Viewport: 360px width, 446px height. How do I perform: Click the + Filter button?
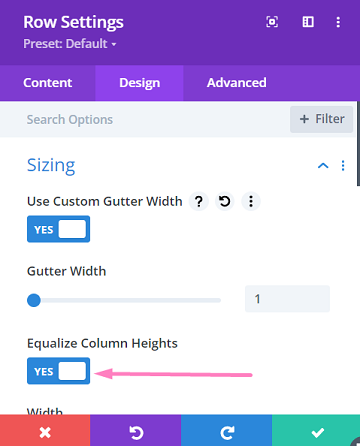pos(322,119)
